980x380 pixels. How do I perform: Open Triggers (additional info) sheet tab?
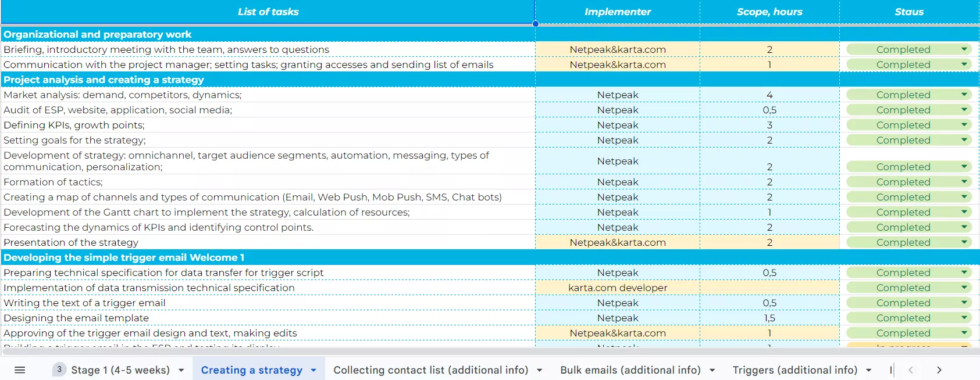coord(795,370)
